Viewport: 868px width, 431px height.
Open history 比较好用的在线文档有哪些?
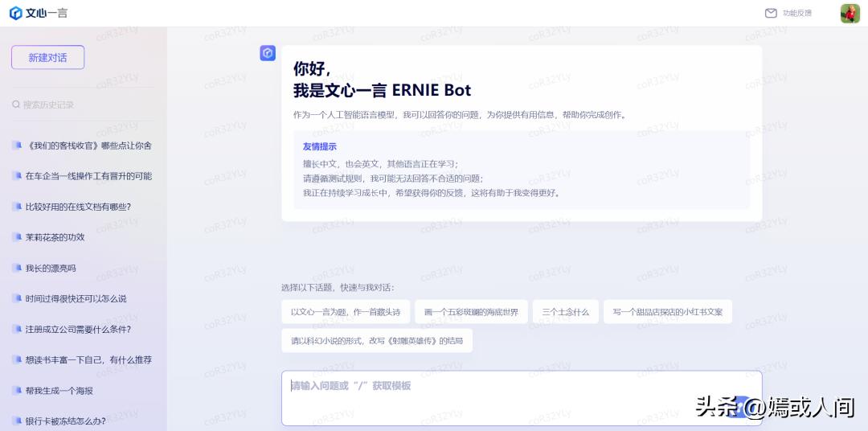point(78,207)
